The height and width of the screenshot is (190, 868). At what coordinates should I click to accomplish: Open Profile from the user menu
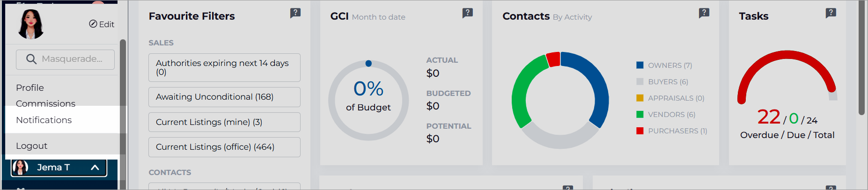pyautogui.click(x=30, y=88)
